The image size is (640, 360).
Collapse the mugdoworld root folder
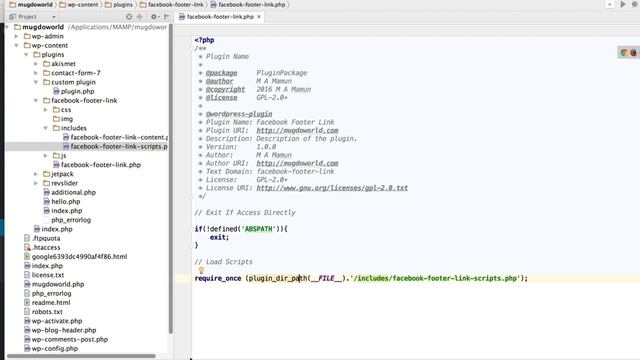pos(7,27)
